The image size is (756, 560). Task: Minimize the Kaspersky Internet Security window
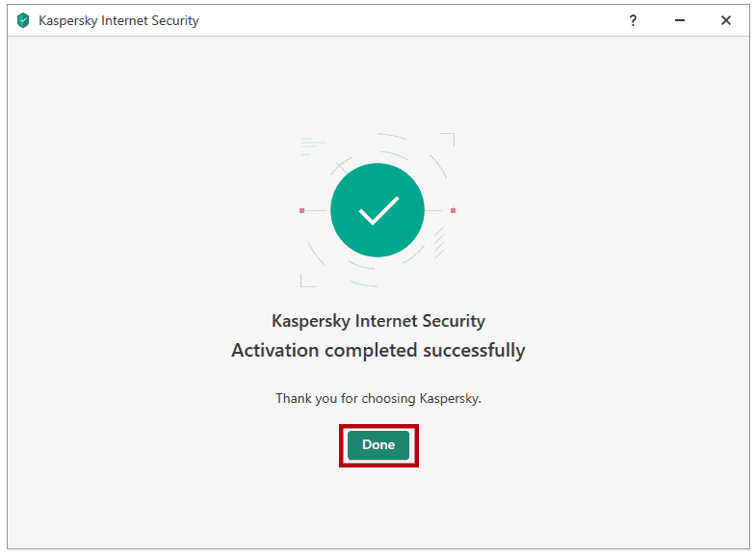(x=680, y=20)
